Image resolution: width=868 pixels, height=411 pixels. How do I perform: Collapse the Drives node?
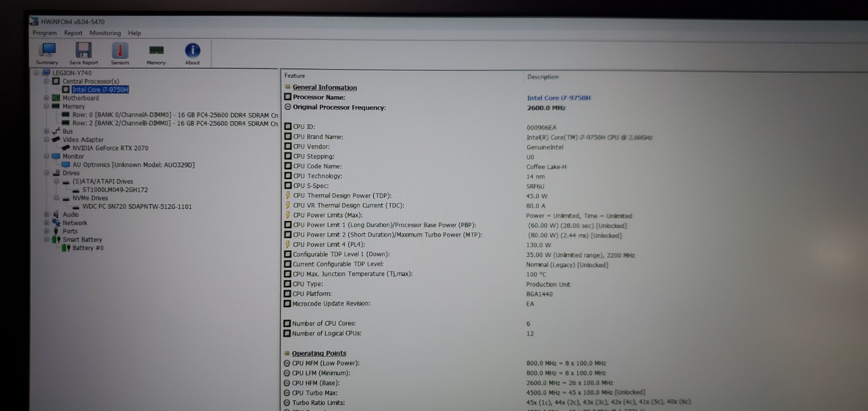coord(47,173)
